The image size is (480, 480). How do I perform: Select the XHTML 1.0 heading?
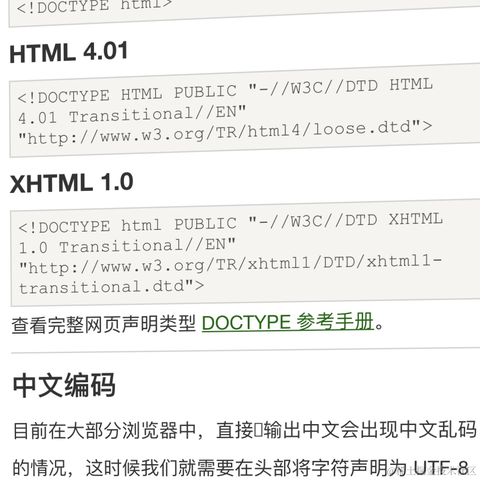72,183
